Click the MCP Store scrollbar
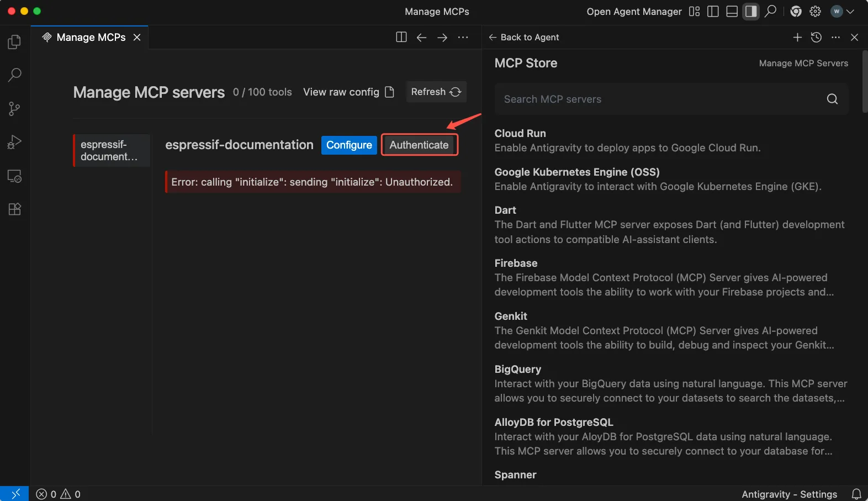This screenshot has width=868, height=501. (864, 83)
